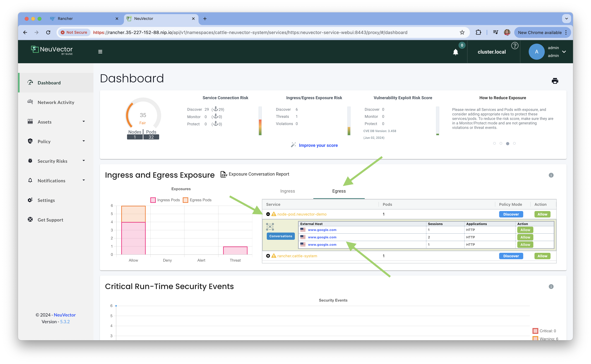The height and width of the screenshot is (364, 591).
Task: Click the Critical legend color swatch
Action: (x=535, y=331)
